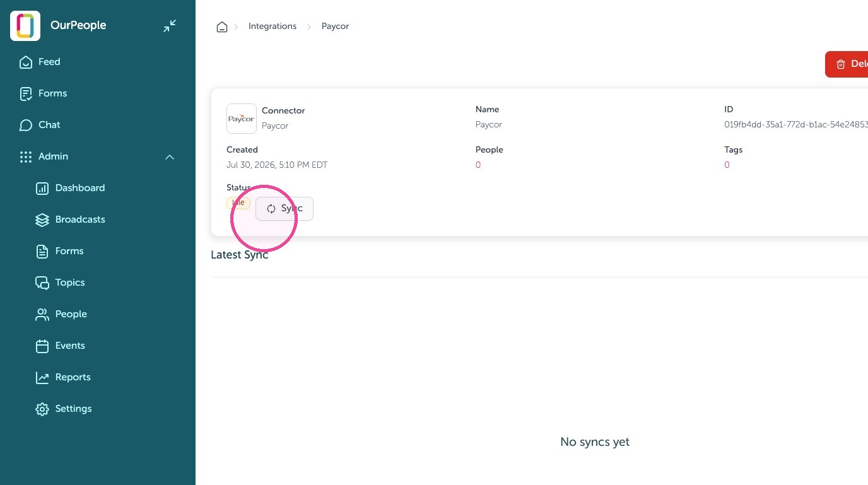Screen dimensions: 868x485
Task: Click the Admin menu label
Action: pos(53,156)
